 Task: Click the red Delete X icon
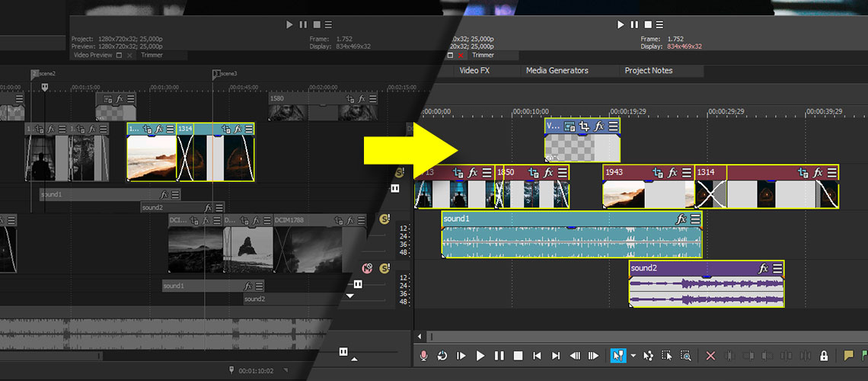click(x=710, y=356)
